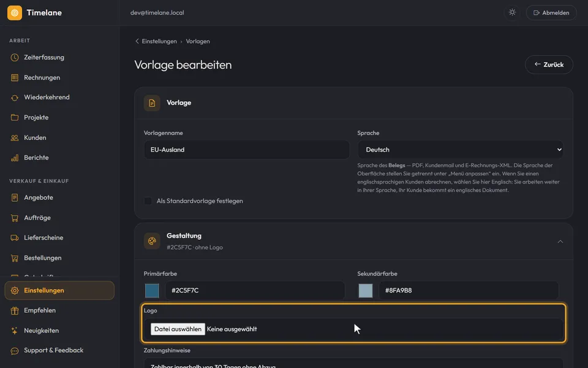Image resolution: width=588 pixels, height=368 pixels.
Task: Click the dev@timelane.local account text
Action: pyautogui.click(x=157, y=13)
